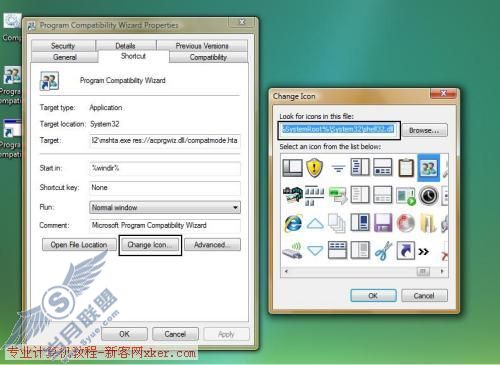This screenshot has width=500, height=365.
Task: Click the "Application" target type text
Action: click(106, 107)
